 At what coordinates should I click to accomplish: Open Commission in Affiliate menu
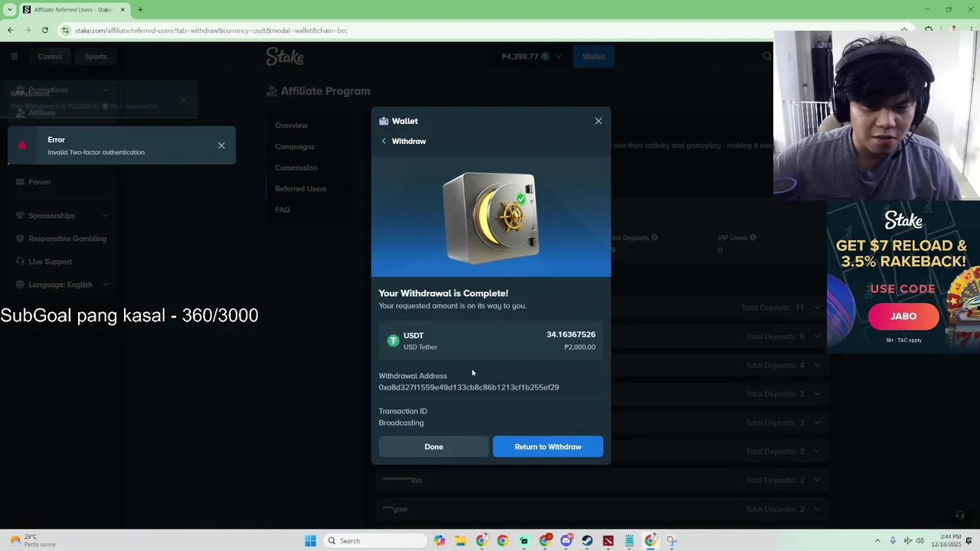coord(296,168)
